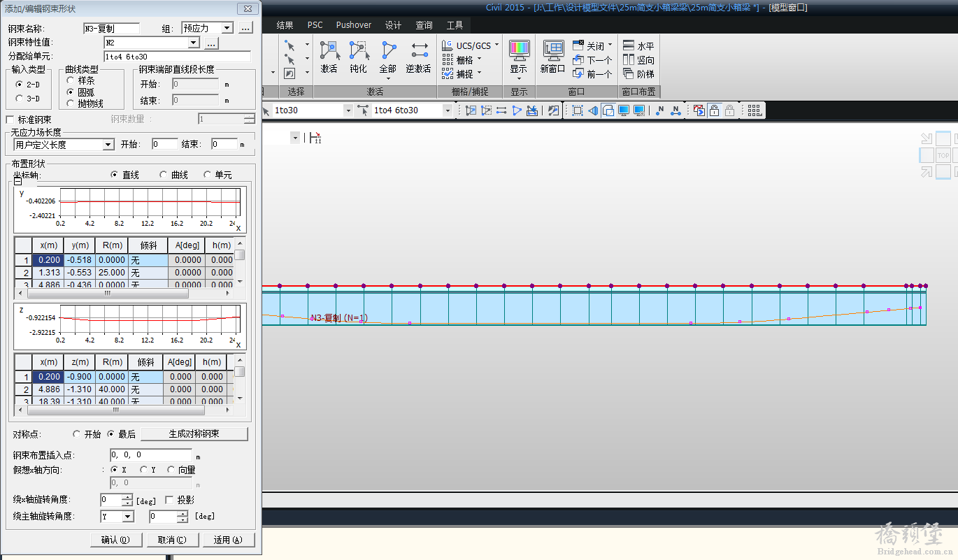Open the 查询 menu

[x=424, y=25]
